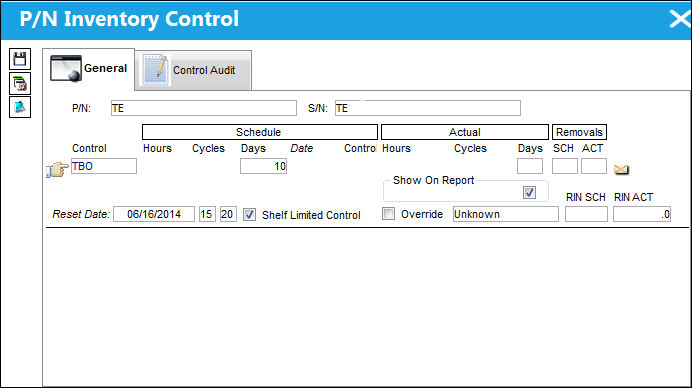692x388 pixels.
Task: Uncheck Shelf Limited Control checkbox
Action: pos(249,215)
